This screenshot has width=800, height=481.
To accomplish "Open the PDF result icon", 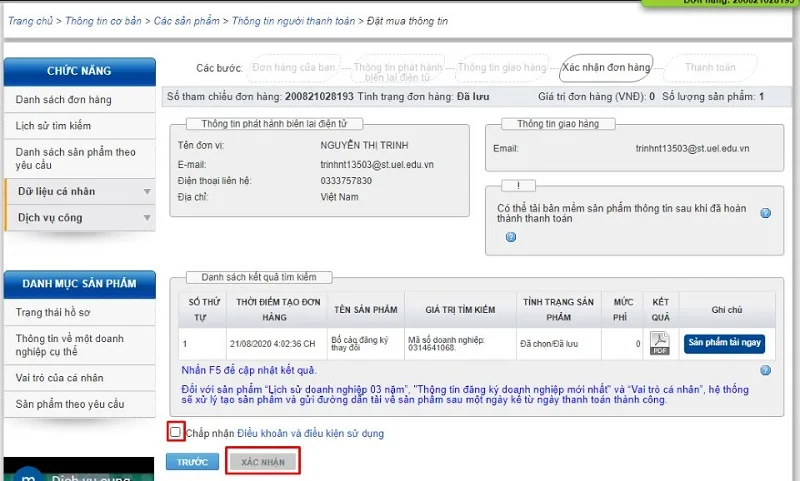I will pos(660,343).
